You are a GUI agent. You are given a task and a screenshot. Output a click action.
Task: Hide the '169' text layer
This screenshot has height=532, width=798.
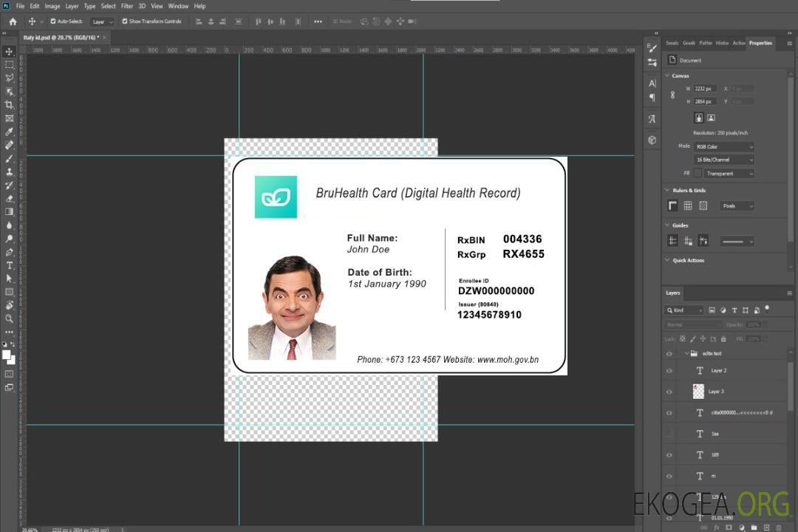[x=669, y=455]
